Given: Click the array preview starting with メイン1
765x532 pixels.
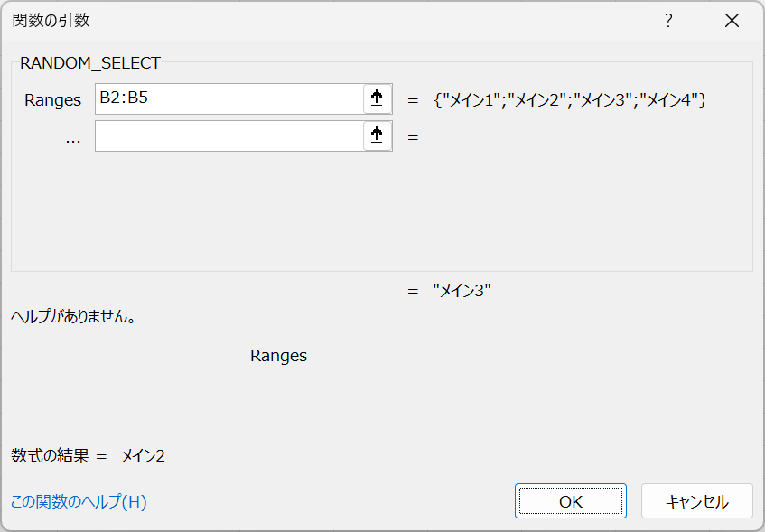Looking at the screenshot, I should click(568, 100).
